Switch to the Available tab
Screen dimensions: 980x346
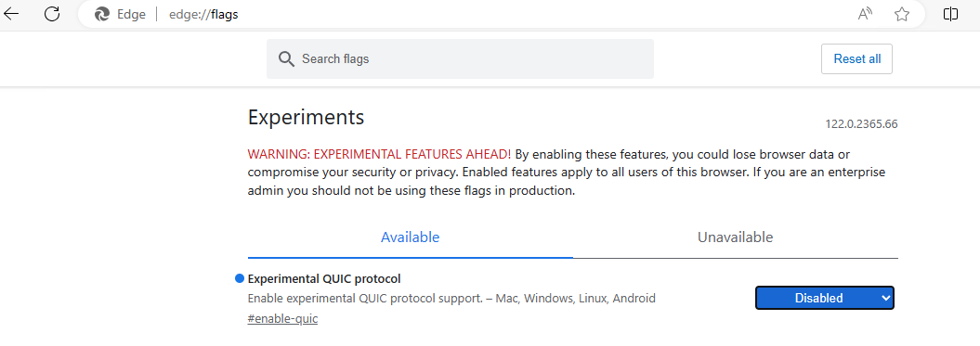tap(410, 237)
